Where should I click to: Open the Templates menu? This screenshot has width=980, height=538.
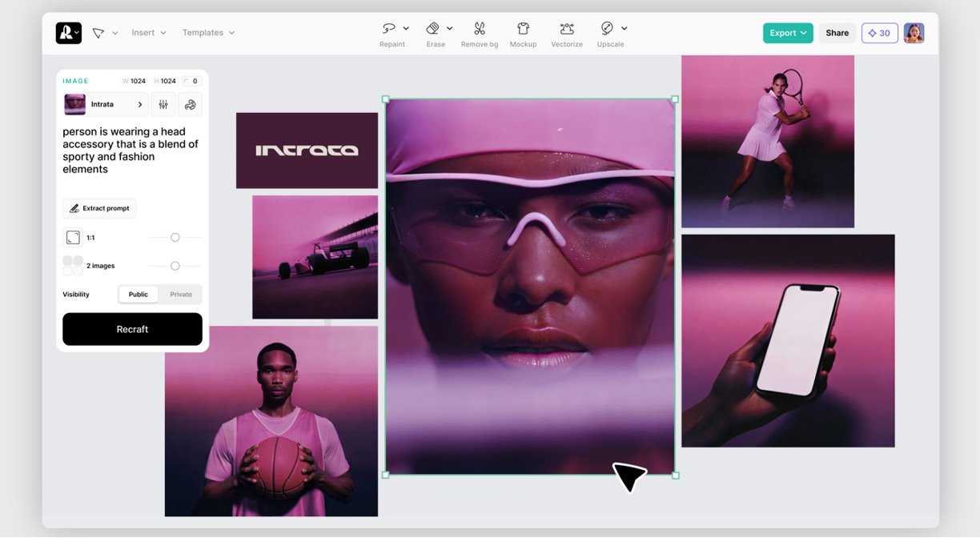pos(208,33)
